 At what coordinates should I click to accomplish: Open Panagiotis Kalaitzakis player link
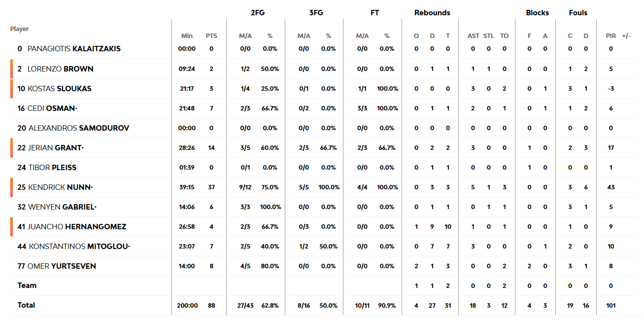coord(74,49)
